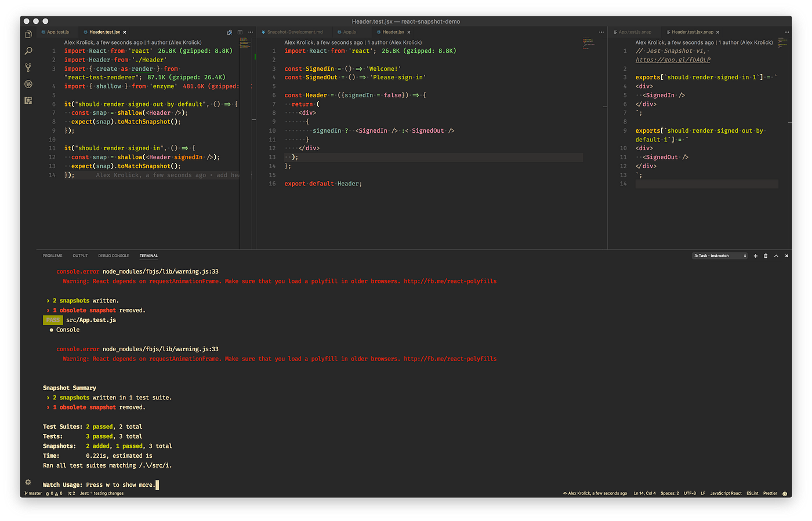The height and width of the screenshot is (521, 812).
Task: Click the open changes icon beside Header.test.jsx tab
Action: click(x=230, y=32)
